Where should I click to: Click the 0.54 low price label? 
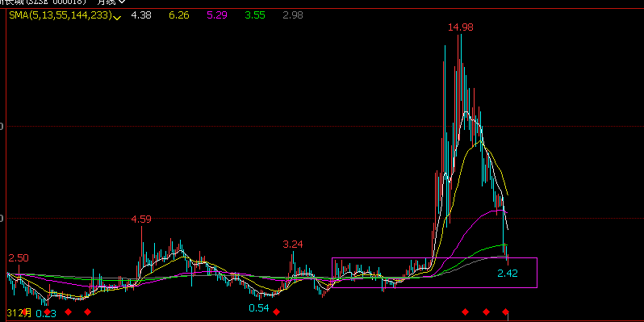tap(259, 308)
